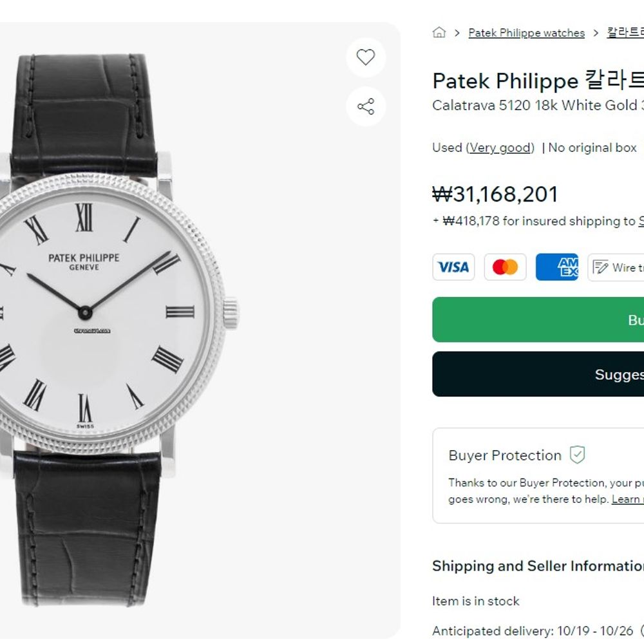Image resolution: width=644 pixels, height=644 pixels.
Task: Select the Mastercard payment icon
Action: 506,267
